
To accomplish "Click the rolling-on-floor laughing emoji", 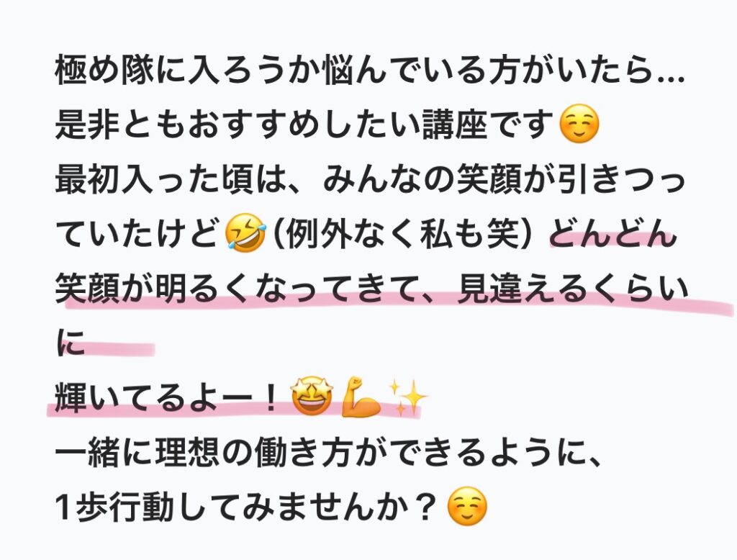I will point(245,232).
